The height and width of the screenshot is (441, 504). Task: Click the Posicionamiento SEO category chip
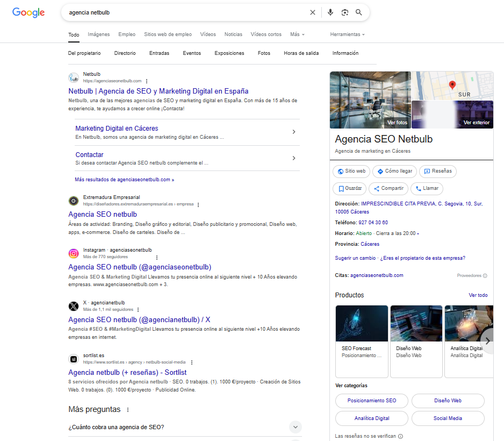click(371, 401)
